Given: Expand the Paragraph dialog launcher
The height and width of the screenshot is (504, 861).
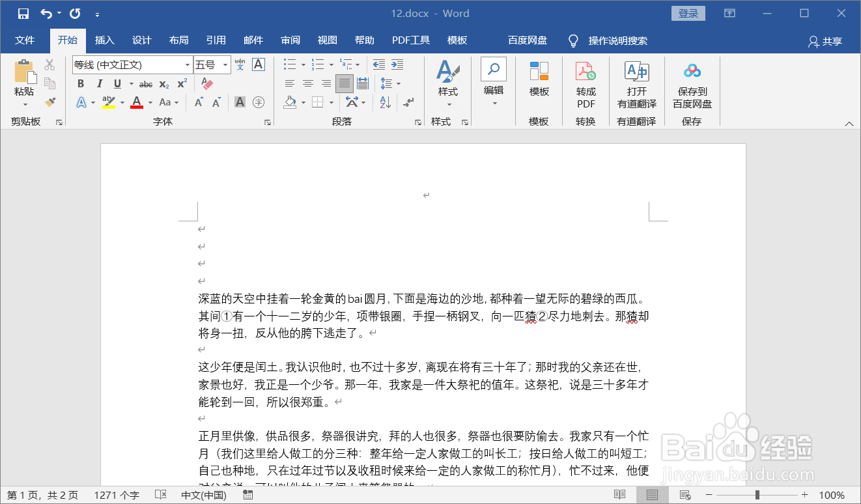Looking at the screenshot, I should pos(418,122).
